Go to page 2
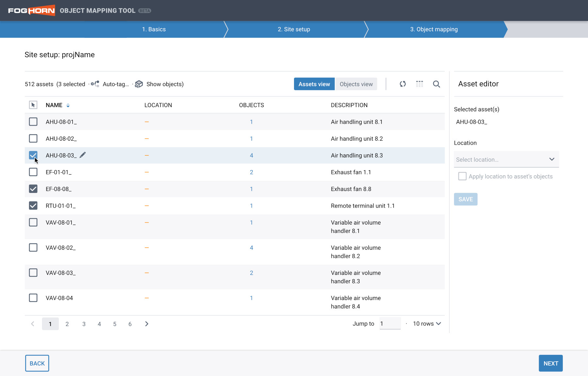Viewport: 588px width, 376px height. (x=67, y=324)
